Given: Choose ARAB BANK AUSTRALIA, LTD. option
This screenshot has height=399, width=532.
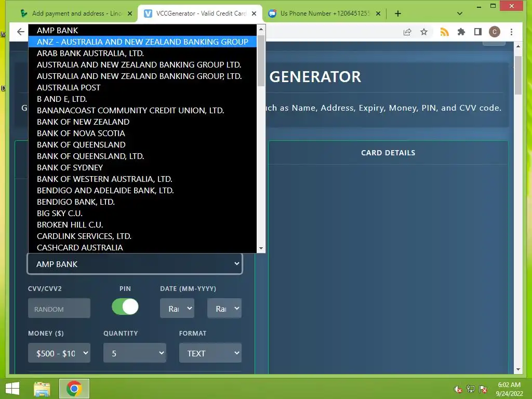Looking at the screenshot, I should click(142, 54).
